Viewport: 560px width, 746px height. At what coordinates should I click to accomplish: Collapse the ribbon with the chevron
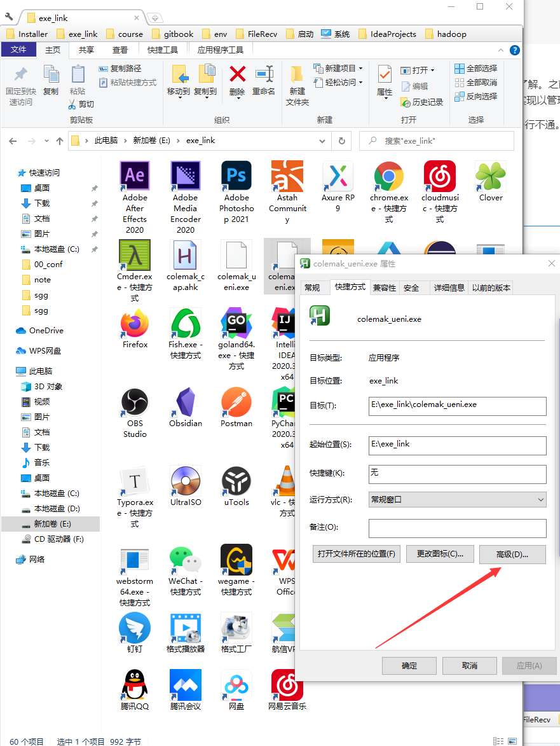coord(501,50)
